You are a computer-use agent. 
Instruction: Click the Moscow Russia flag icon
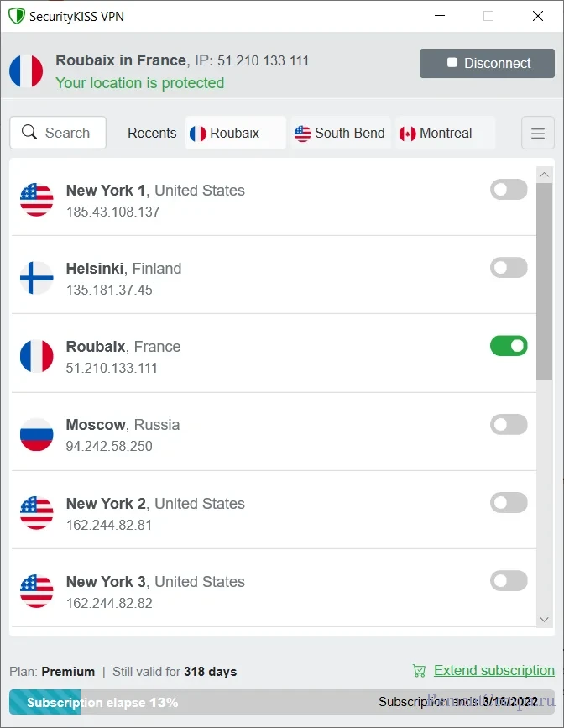point(36,435)
